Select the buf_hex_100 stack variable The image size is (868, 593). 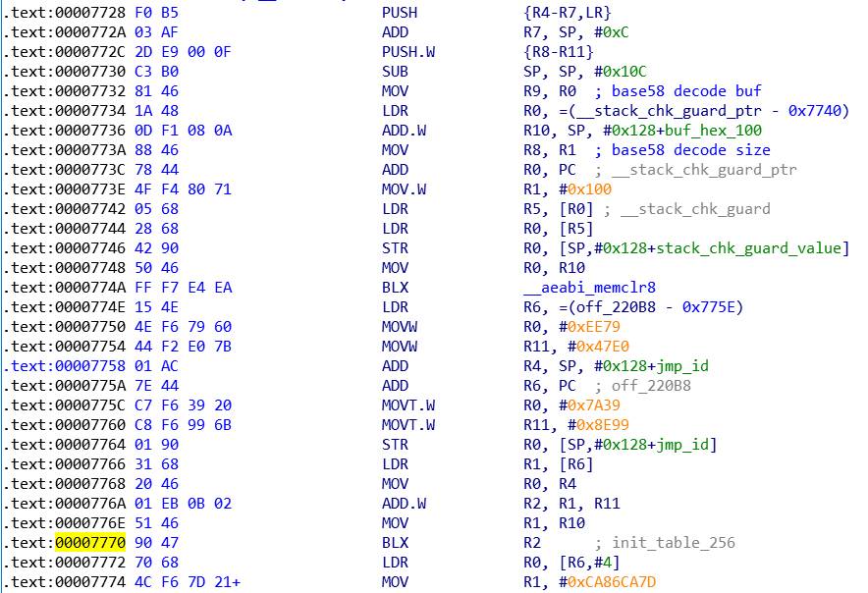click(713, 131)
